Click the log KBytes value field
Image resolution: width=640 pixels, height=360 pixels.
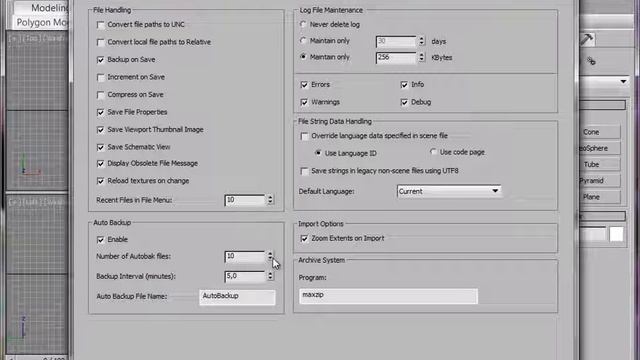396,58
